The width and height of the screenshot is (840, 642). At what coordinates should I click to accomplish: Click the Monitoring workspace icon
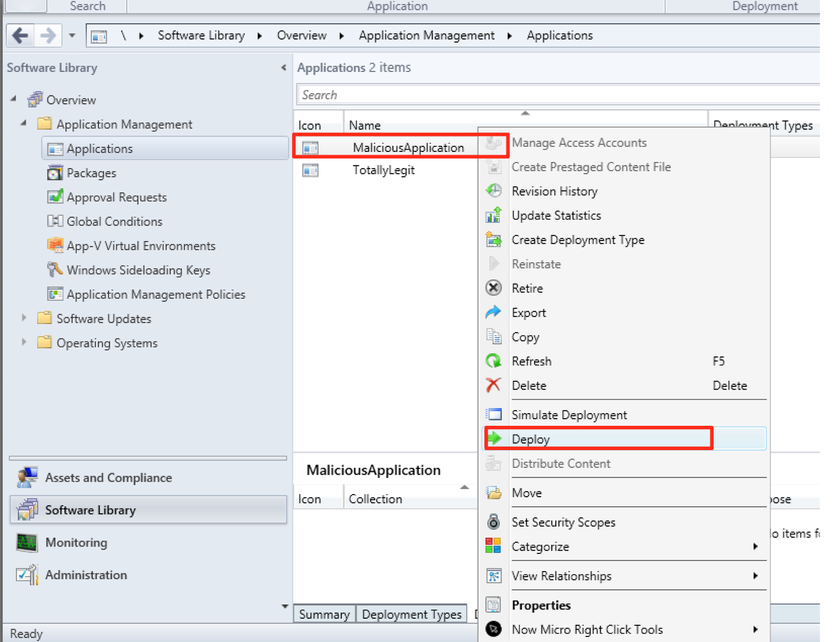click(x=27, y=542)
